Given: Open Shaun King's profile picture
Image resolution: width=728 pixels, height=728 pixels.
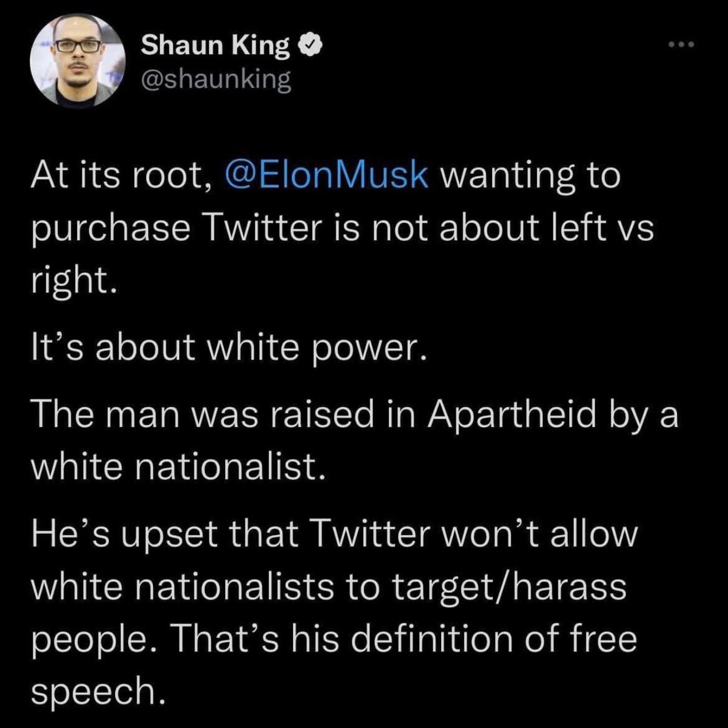Looking at the screenshot, I should (78, 61).
